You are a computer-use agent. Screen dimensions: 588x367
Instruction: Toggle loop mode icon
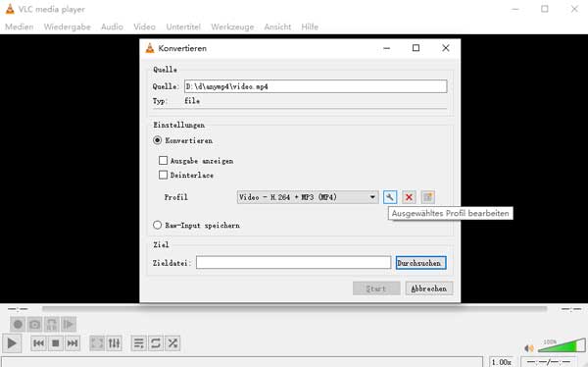[x=156, y=343]
